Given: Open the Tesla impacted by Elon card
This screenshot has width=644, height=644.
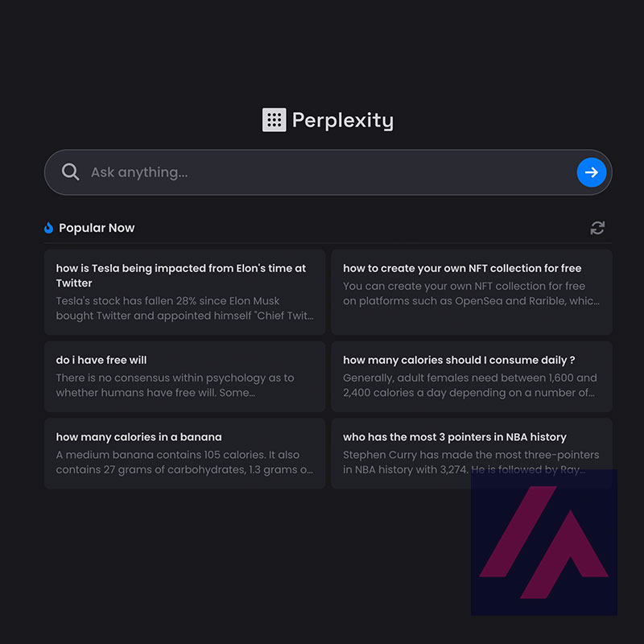Looking at the screenshot, I should point(184,291).
